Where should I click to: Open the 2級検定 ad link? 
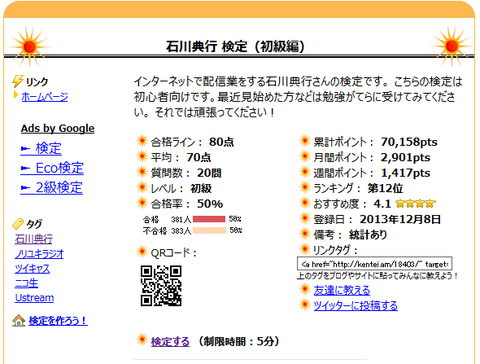click(59, 188)
